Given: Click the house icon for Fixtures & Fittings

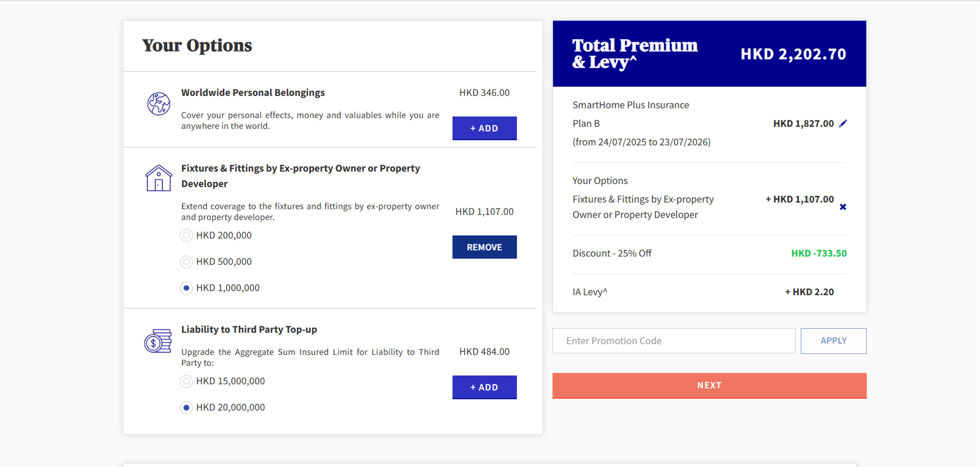Looking at the screenshot, I should coord(159,178).
